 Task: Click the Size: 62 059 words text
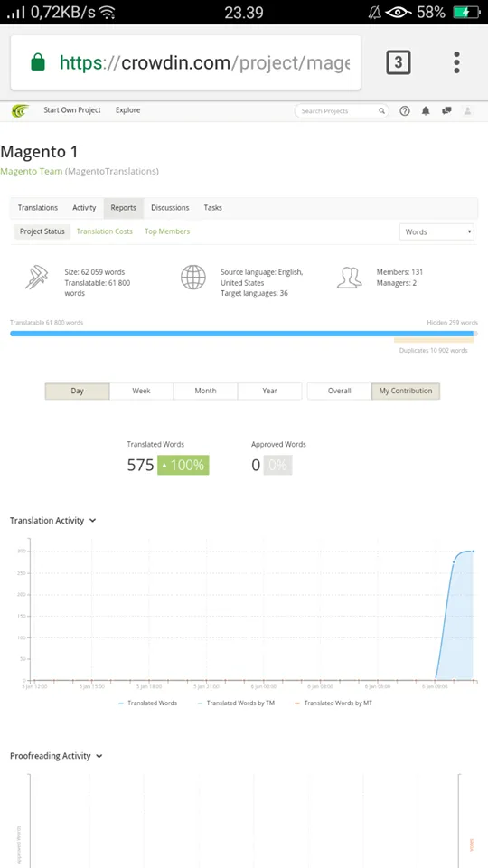pos(95,272)
